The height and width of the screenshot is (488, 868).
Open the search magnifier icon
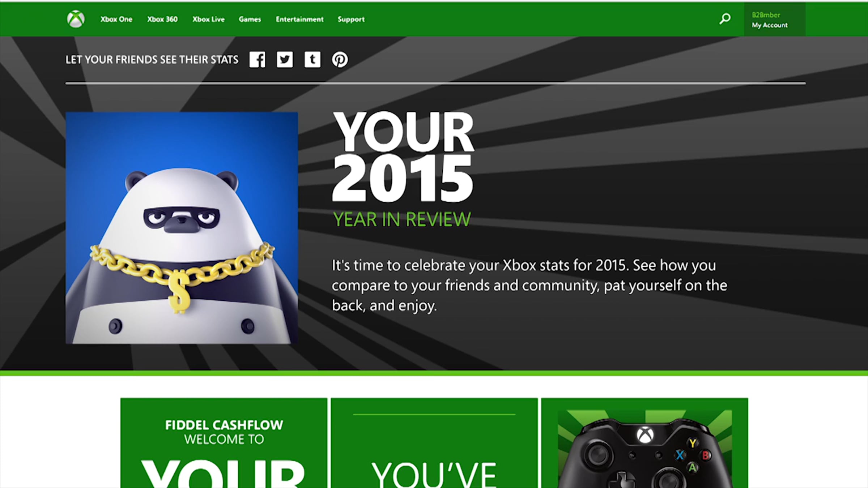[724, 18]
